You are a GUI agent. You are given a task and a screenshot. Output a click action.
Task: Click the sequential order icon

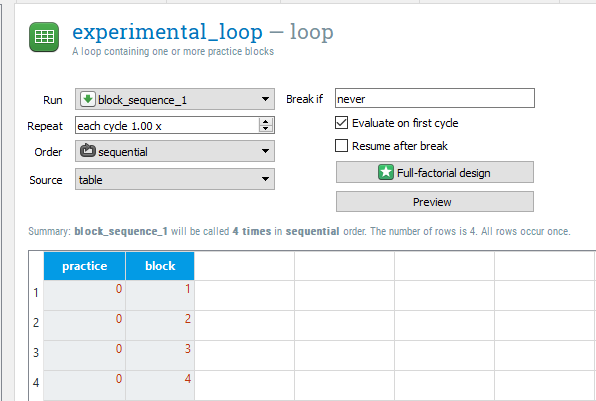pyautogui.click(x=87, y=151)
